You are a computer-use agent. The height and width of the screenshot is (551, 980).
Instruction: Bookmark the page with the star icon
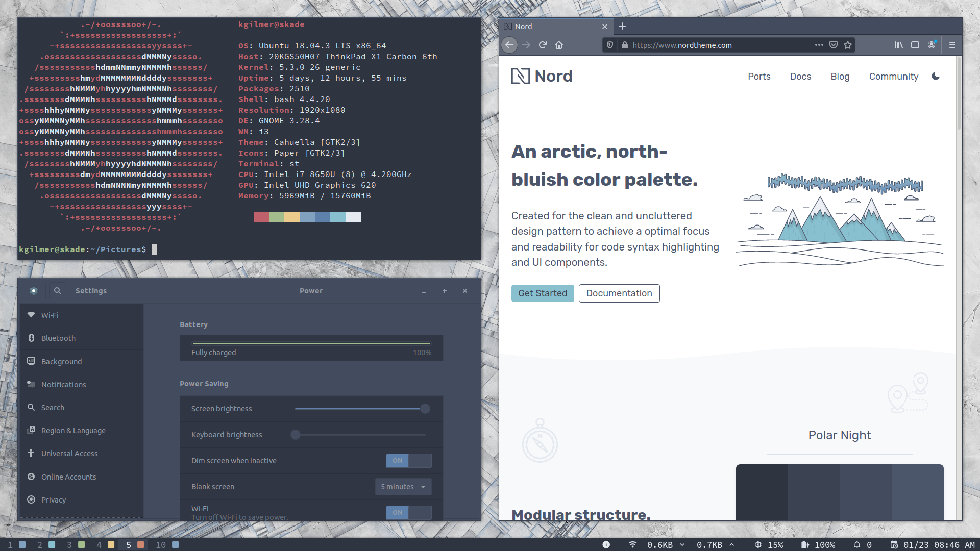(848, 45)
